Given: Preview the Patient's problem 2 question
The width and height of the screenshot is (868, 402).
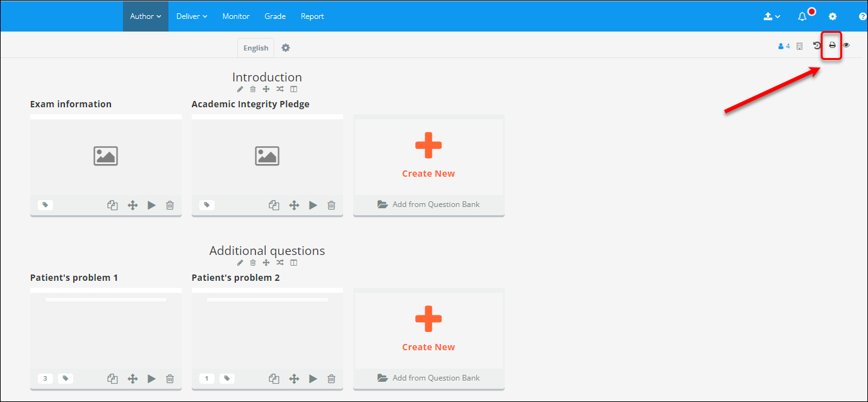Looking at the screenshot, I should click(313, 379).
